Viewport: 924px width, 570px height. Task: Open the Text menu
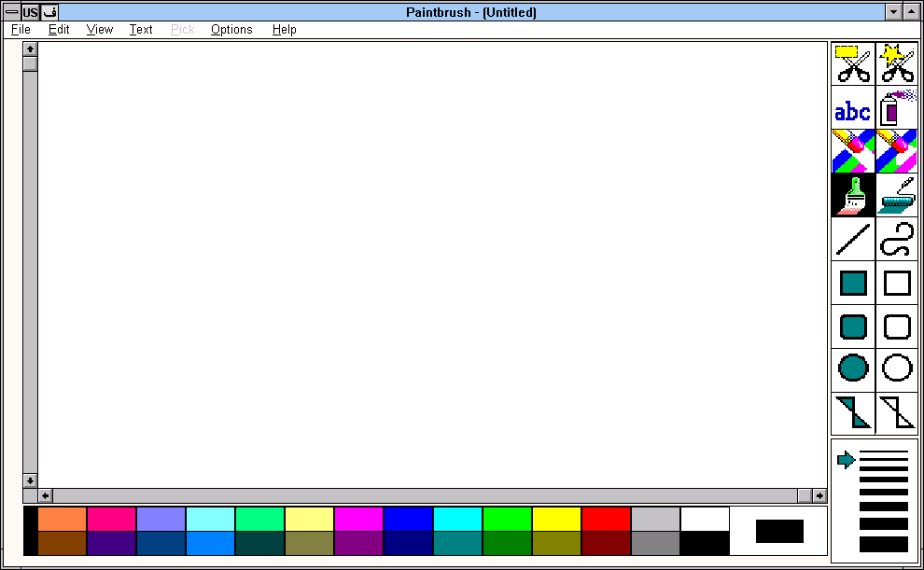(141, 30)
